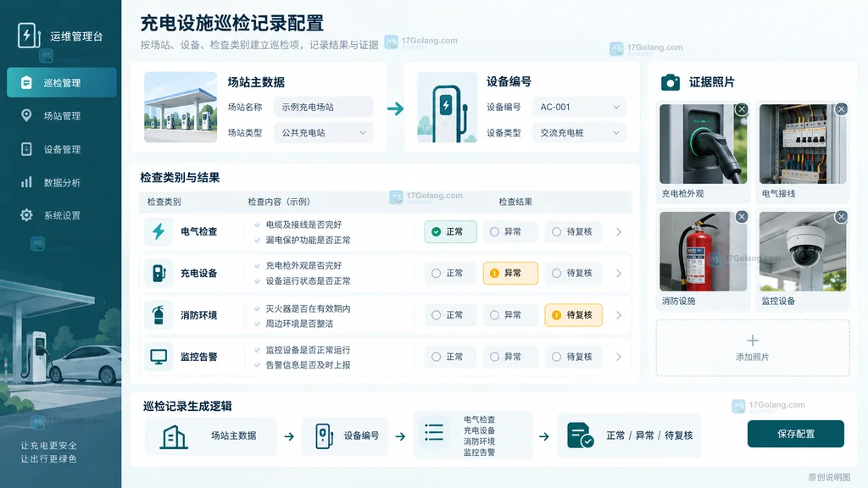Screen dimensions: 868x488
Task: Select 异常 for 充电设备
Action: coord(509,274)
